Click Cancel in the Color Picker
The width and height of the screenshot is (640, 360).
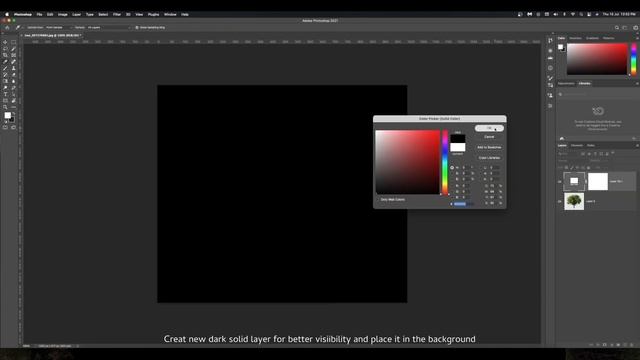coord(489,137)
